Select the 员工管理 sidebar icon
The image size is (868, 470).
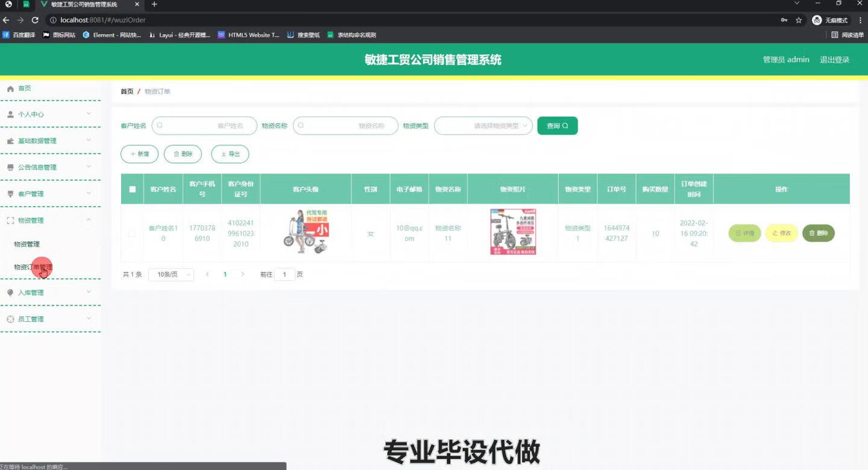coord(10,319)
